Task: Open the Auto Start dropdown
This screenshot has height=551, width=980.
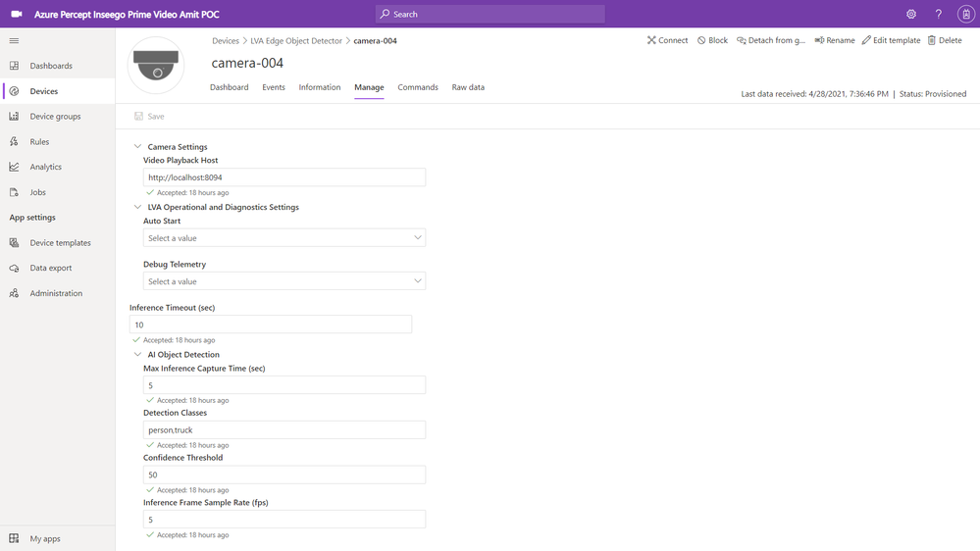Action: coord(284,238)
